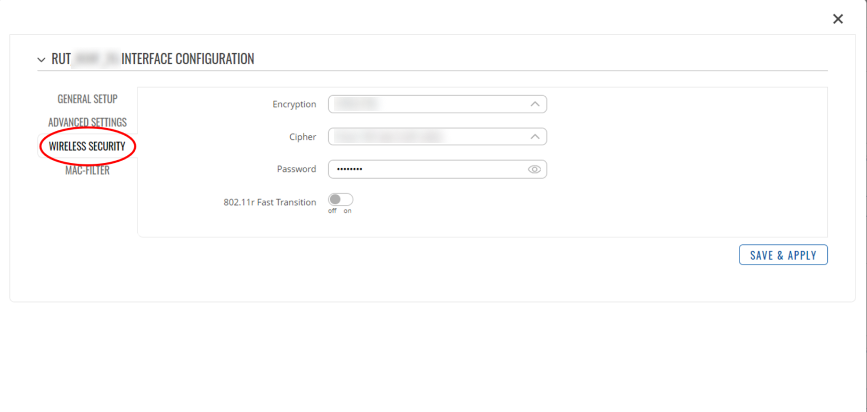Click the Cipher field label
867x412 pixels.
[302, 137]
